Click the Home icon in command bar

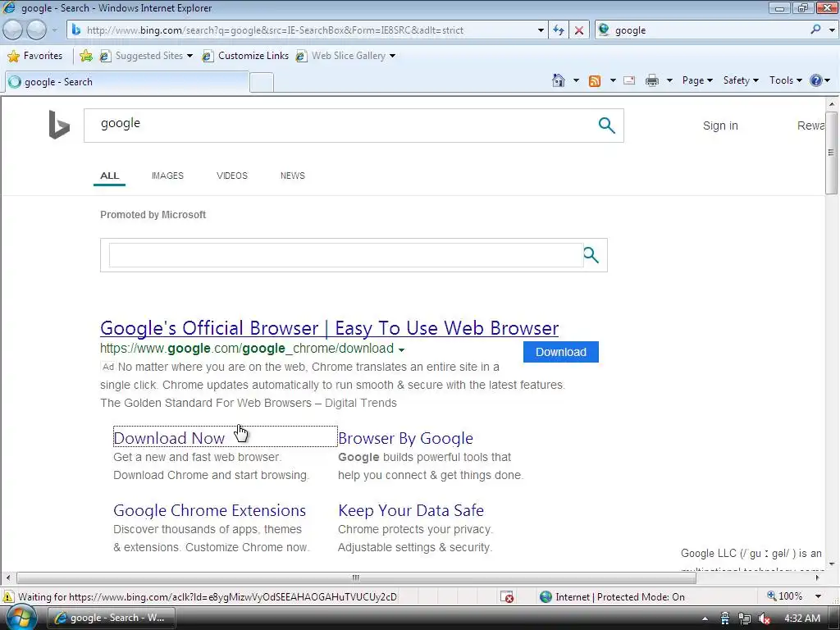click(x=558, y=80)
